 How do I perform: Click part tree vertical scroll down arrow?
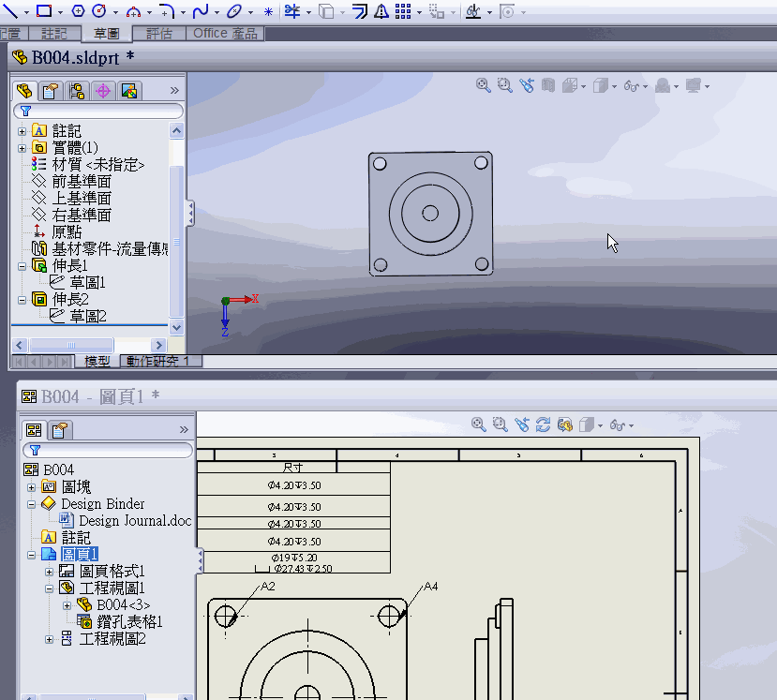click(176, 327)
